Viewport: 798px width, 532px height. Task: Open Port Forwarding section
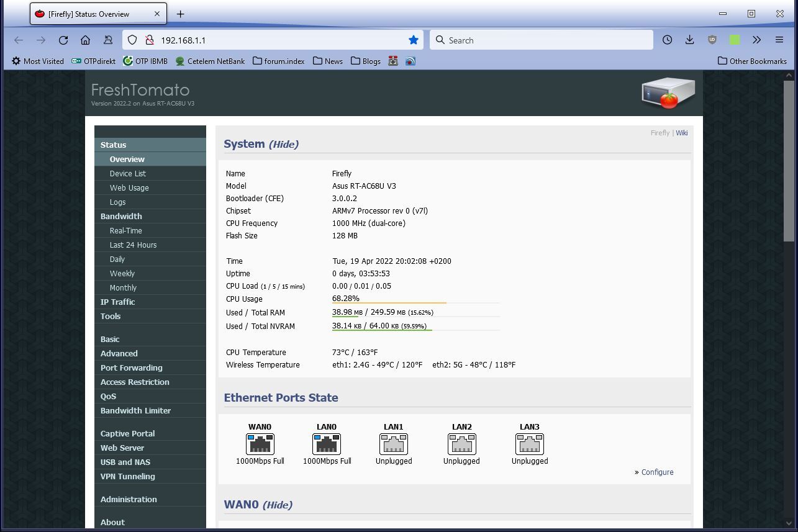coord(150,367)
